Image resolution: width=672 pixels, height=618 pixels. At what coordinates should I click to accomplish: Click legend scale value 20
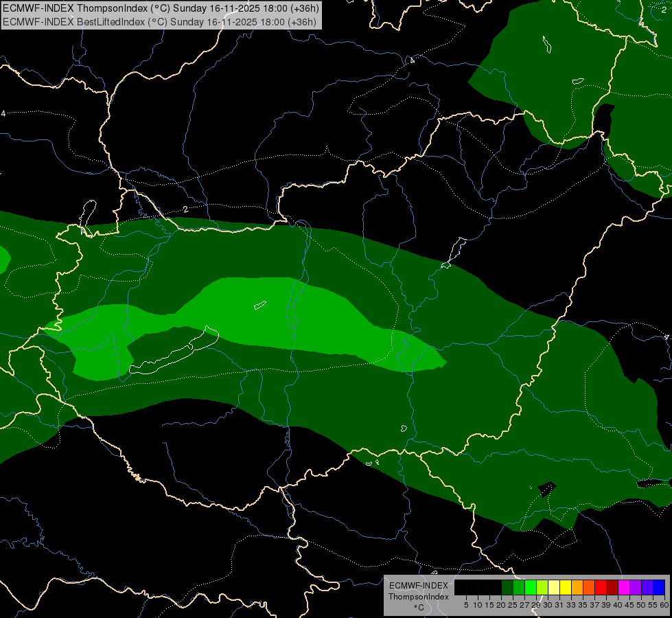pyautogui.click(x=501, y=605)
